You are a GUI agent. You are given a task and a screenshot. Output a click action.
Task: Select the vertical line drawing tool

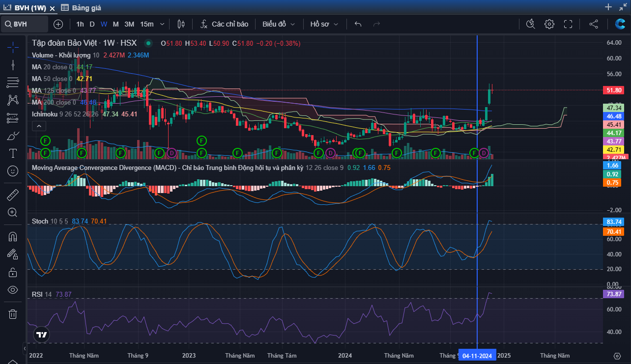(x=13, y=65)
